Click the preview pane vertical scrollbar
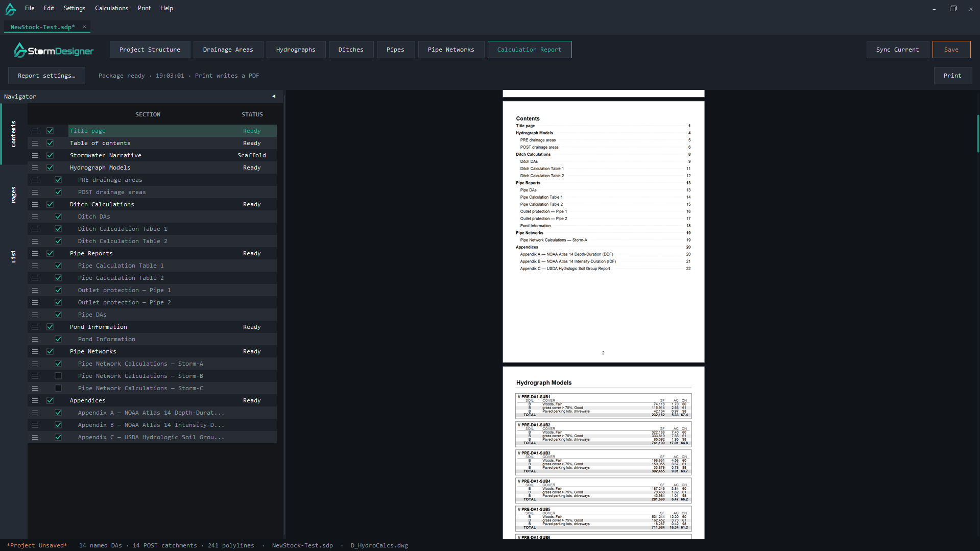The width and height of the screenshot is (980, 551). 977,133
